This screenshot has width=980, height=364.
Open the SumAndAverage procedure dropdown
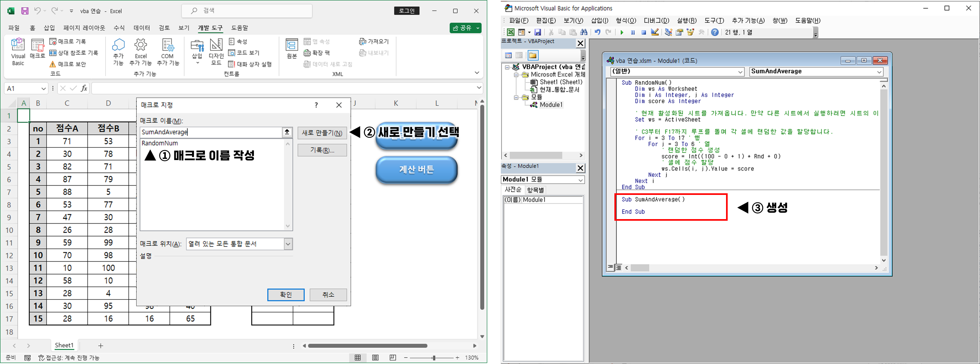[x=879, y=72]
